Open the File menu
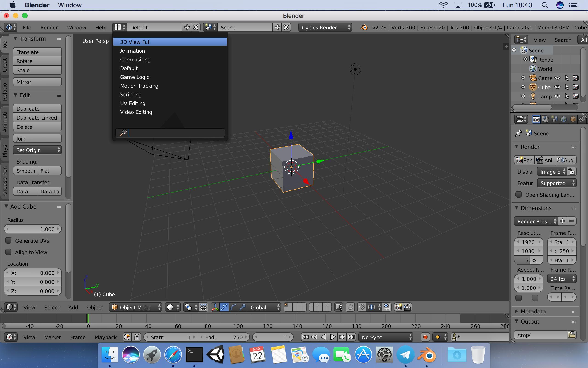588x368 pixels. point(27,27)
